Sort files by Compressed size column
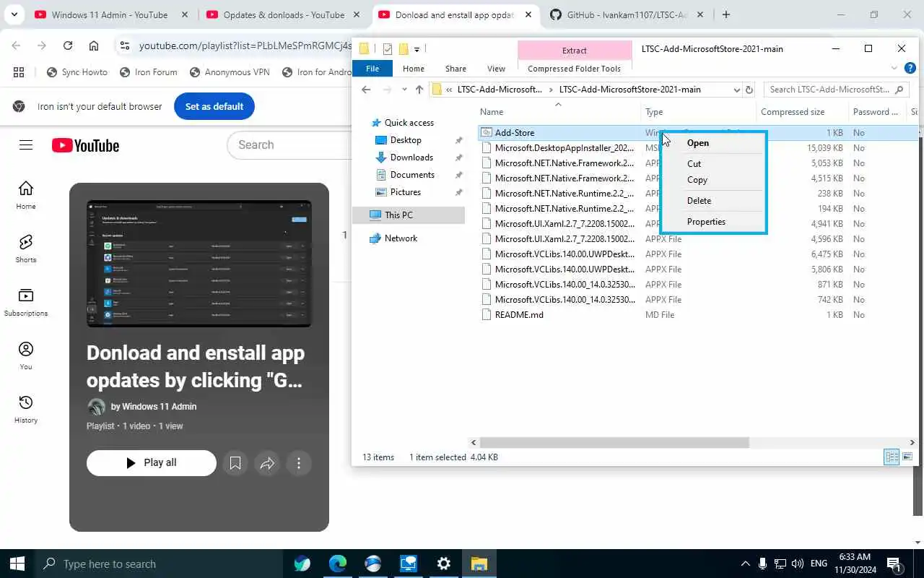Screen dimensions: 924x578 click(x=793, y=112)
